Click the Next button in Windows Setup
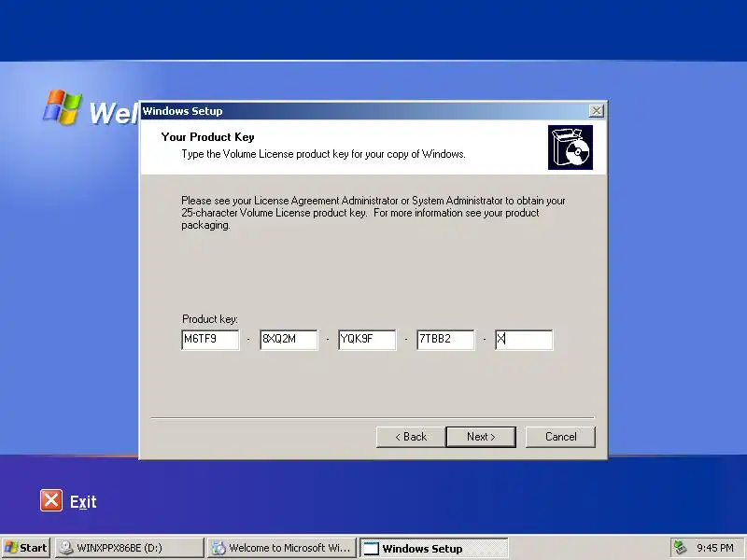747x560 pixels. (481, 437)
